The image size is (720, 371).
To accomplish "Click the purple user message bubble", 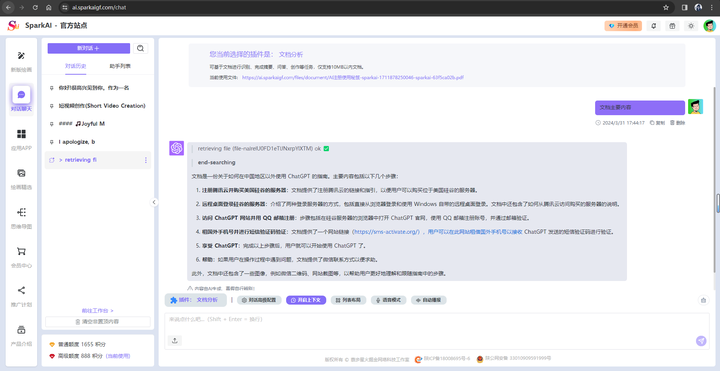I will 640,107.
